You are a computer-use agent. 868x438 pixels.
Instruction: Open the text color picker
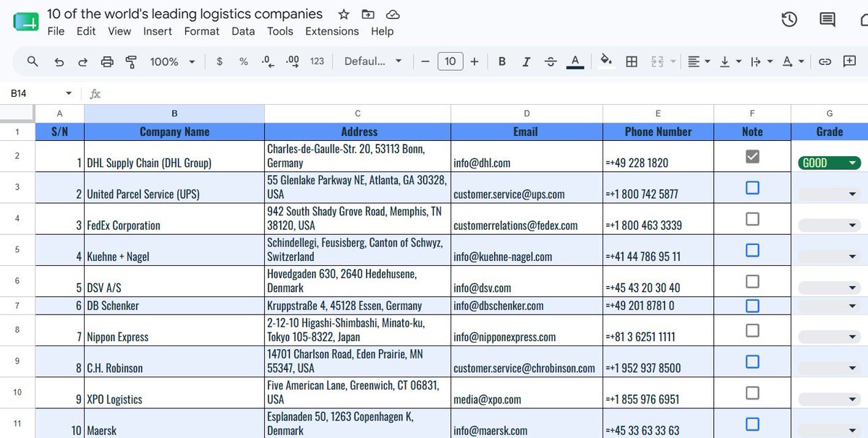(575, 61)
